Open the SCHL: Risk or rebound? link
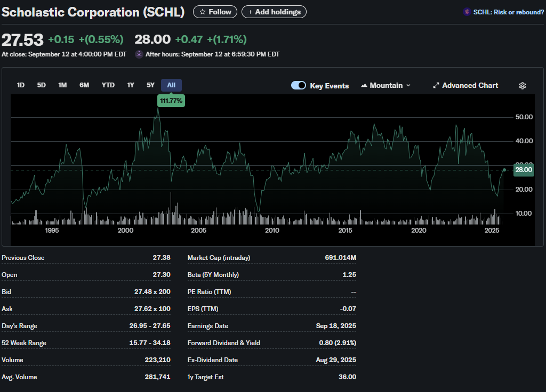Screen dimensions: 546x392 point(508,12)
